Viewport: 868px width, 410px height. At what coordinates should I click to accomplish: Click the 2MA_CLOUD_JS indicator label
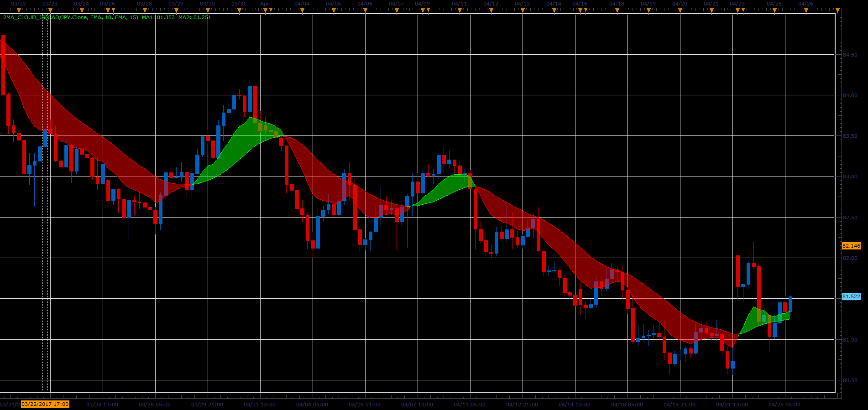(x=70, y=17)
